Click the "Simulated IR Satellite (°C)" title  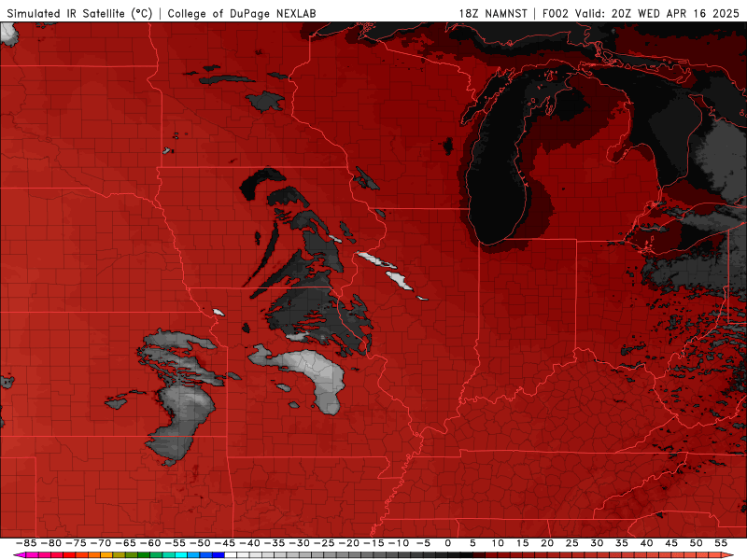click(79, 13)
